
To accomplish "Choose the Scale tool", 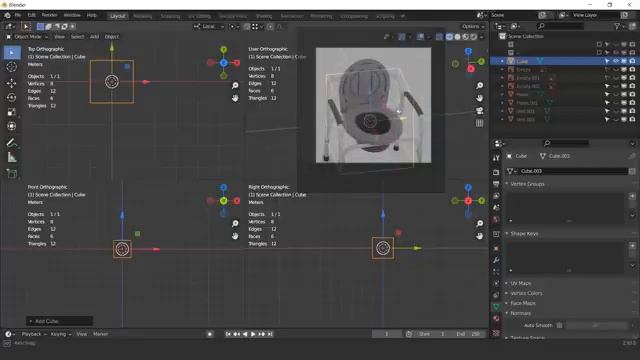I will click(x=12, y=112).
